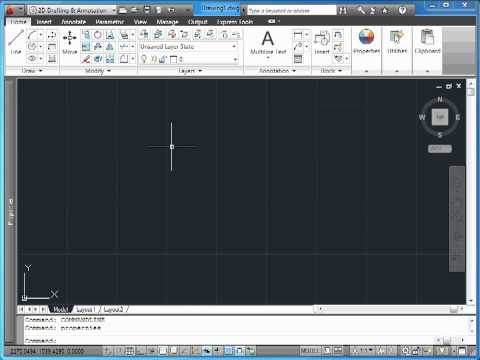Screen dimensions: 480x360
Task: Create Multiline Text with the A icon
Action: point(268,42)
